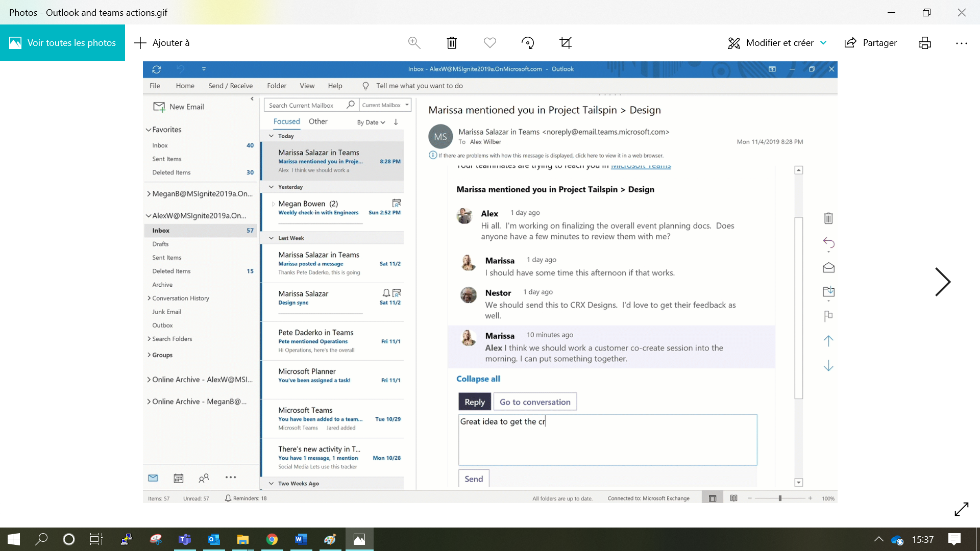Click Normal view icon in status bar

click(713, 498)
